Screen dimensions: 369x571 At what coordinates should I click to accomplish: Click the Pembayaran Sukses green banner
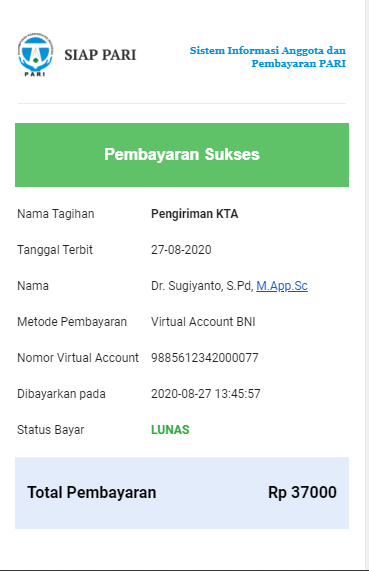pyautogui.click(x=182, y=155)
